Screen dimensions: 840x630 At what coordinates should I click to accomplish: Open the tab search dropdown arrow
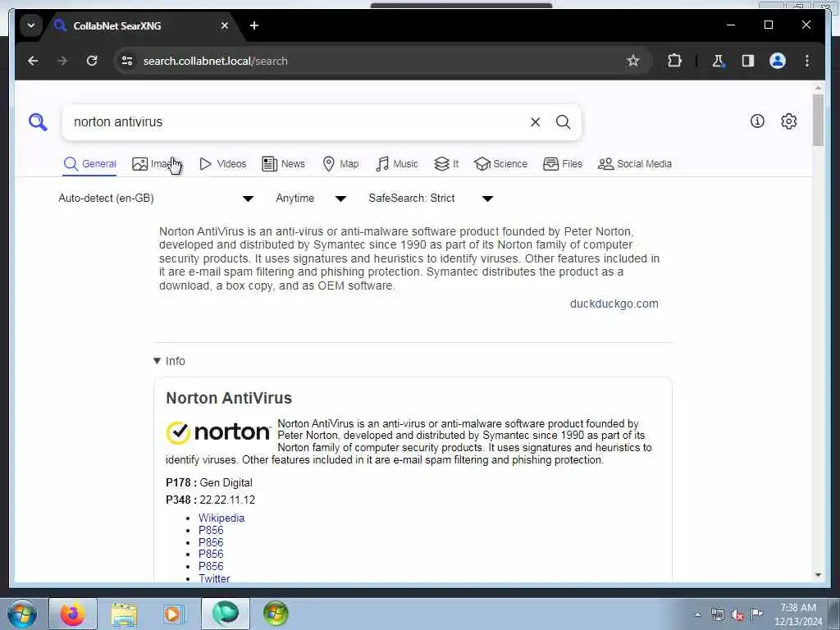point(31,25)
